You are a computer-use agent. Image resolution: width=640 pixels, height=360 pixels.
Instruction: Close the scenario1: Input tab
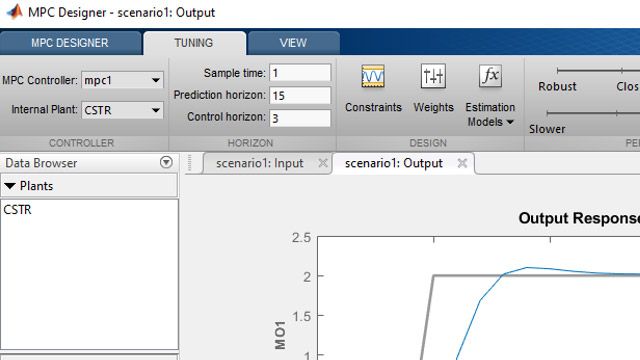coord(323,163)
